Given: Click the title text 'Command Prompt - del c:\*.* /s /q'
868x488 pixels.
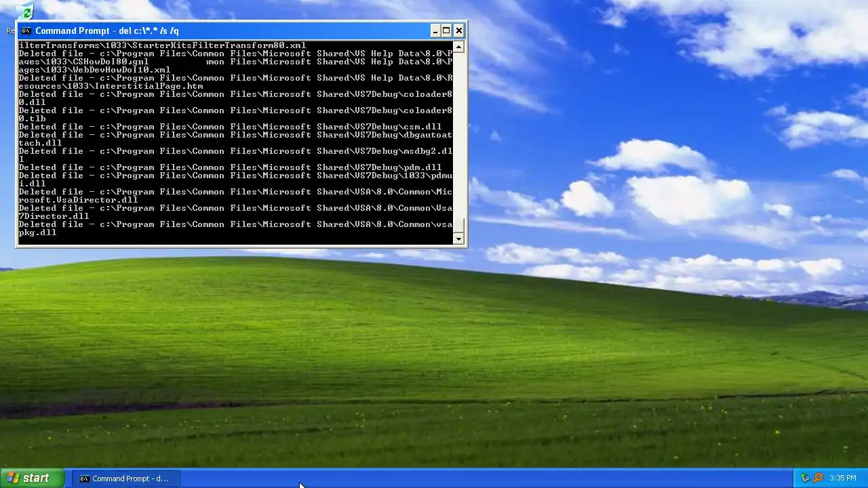Looking at the screenshot, I should [107, 30].
